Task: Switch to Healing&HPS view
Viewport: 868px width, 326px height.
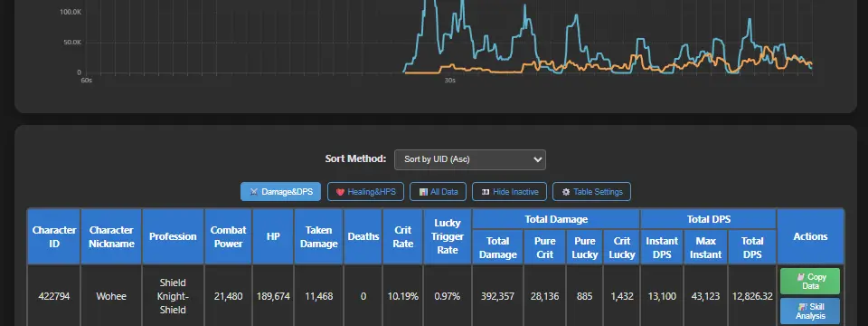Action: [x=365, y=192]
